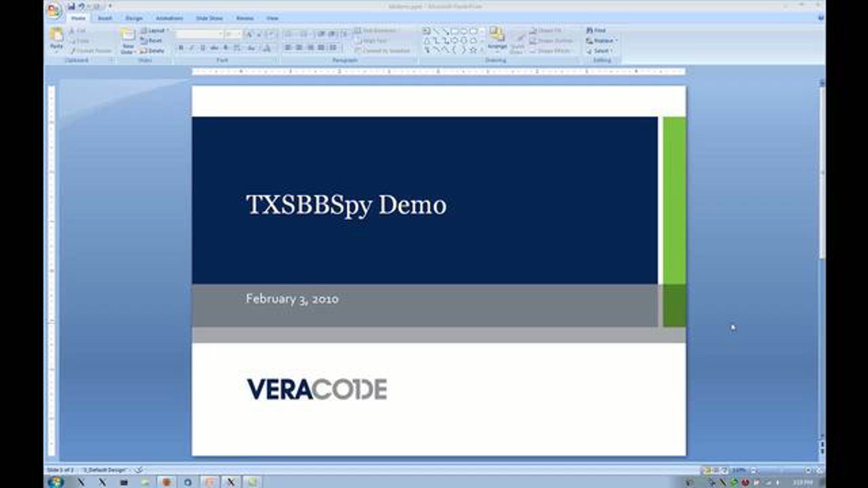Open PowerPoint Help question mark
This screenshot has width=868, height=488.
point(821,18)
